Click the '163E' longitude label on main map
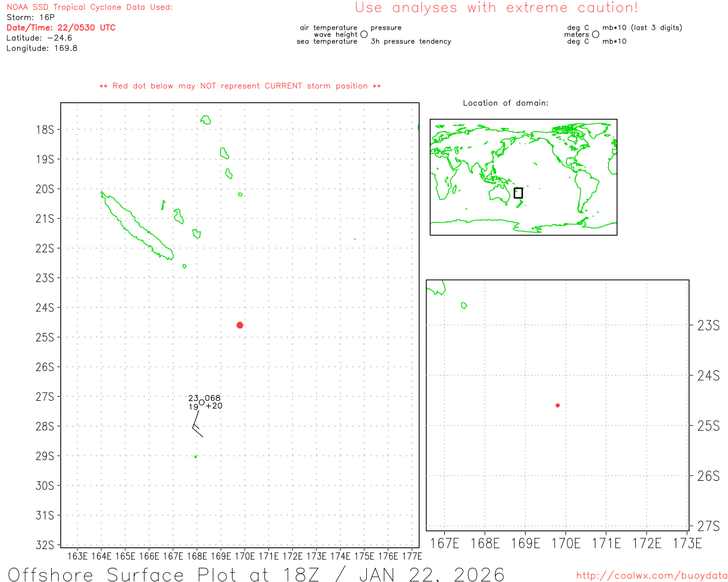 [x=77, y=556]
